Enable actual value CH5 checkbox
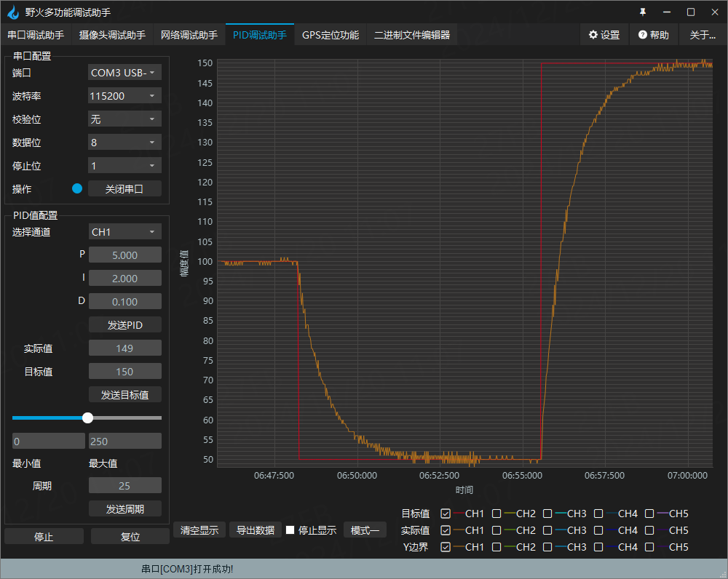The image size is (728, 579). point(649,530)
